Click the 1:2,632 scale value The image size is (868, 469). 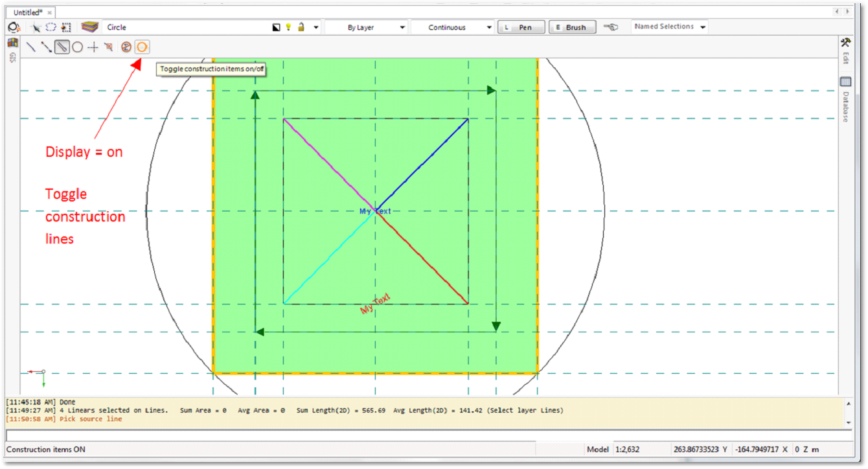click(627, 450)
